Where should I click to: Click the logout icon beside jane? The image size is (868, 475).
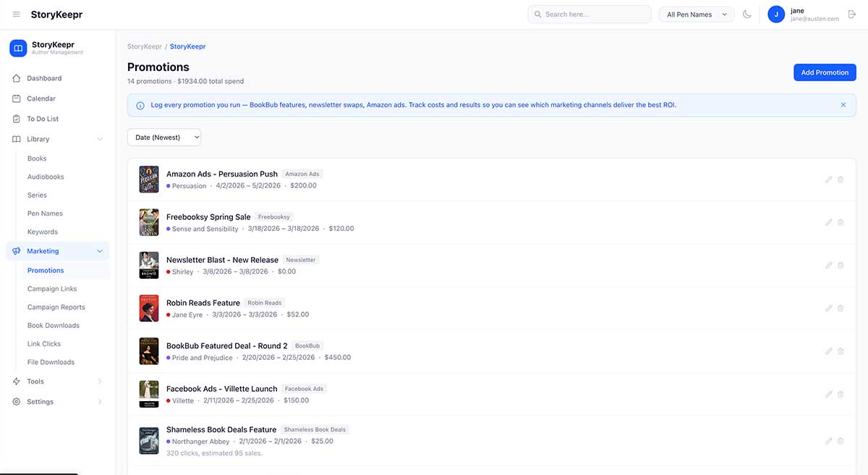(x=851, y=14)
